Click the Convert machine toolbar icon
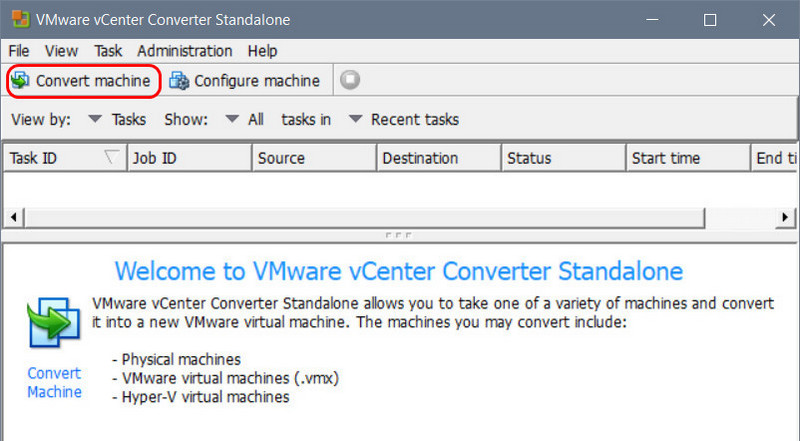Image resolution: width=800 pixels, height=441 pixels. click(x=20, y=80)
